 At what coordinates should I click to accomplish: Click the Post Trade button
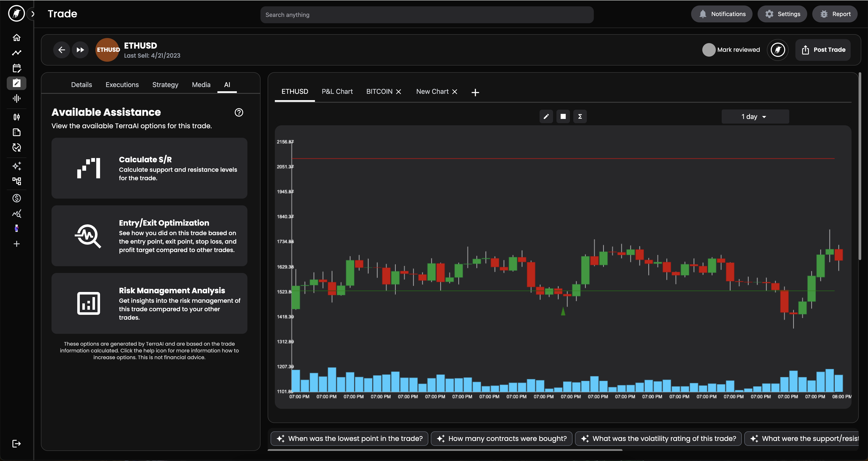[823, 50]
